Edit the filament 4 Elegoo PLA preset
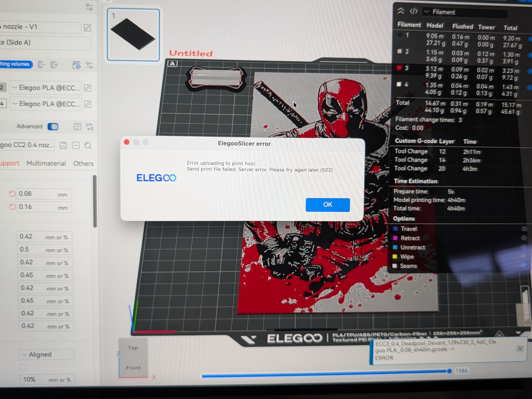Image resolution: width=532 pixels, height=399 pixels. pyautogui.click(x=88, y=104)
